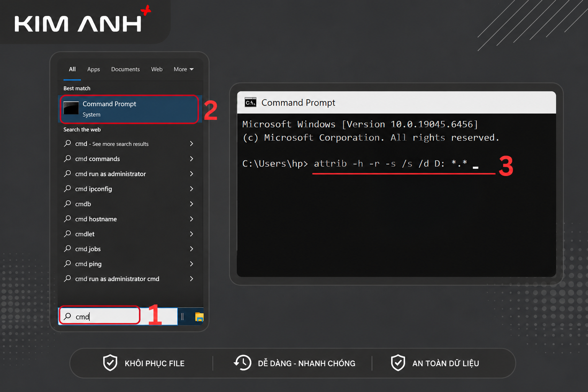Viewport: 588px width, 392px height.
Task: Click the Command Prompt window title text
Action: [x=298, y=103]
